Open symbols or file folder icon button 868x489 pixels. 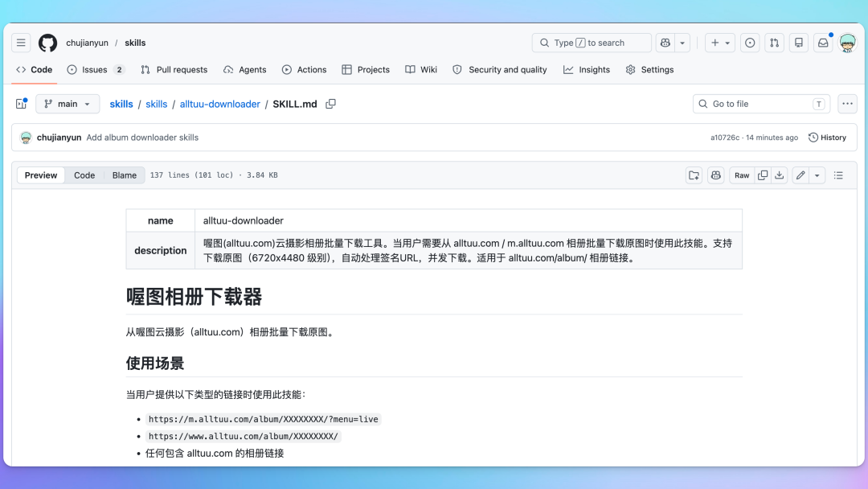point(694,175)
